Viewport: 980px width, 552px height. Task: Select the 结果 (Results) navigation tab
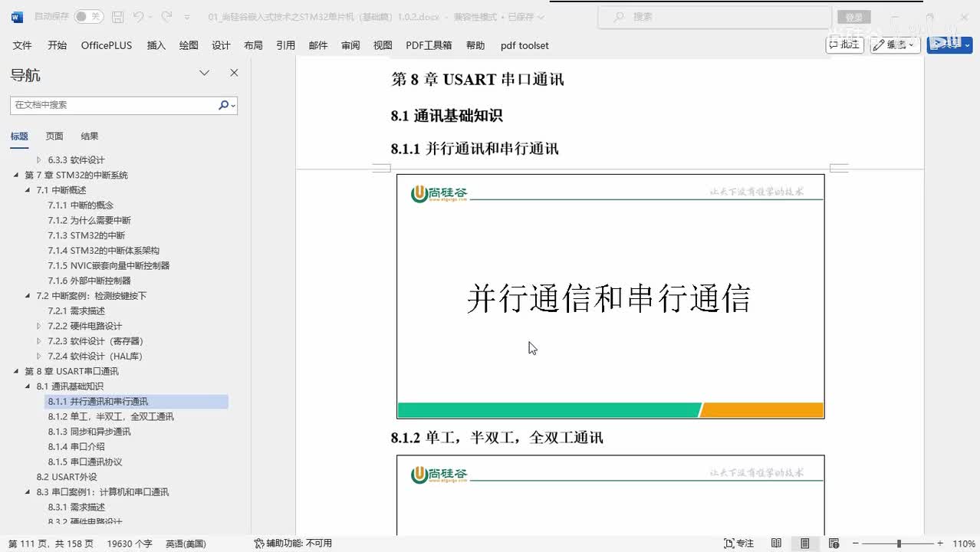[x=90, y=136]
